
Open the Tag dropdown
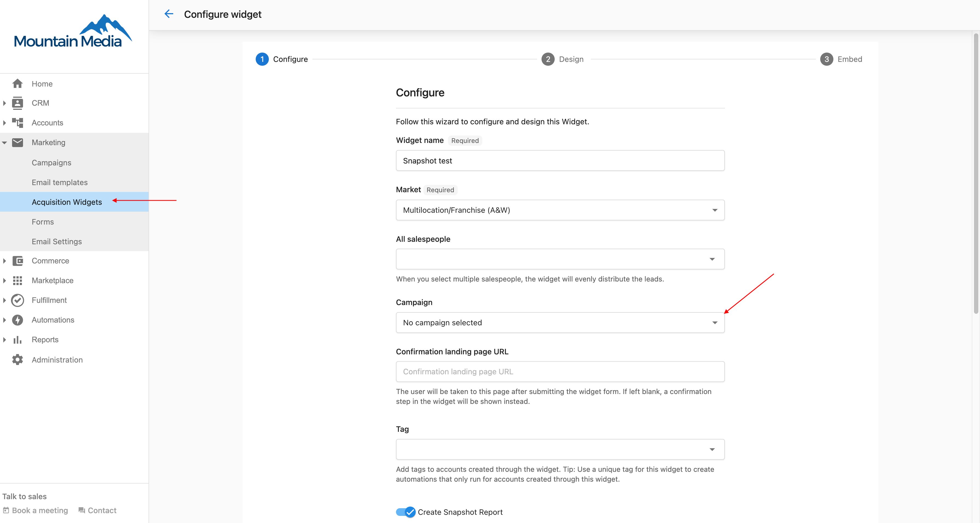click(x=560, y=450)
